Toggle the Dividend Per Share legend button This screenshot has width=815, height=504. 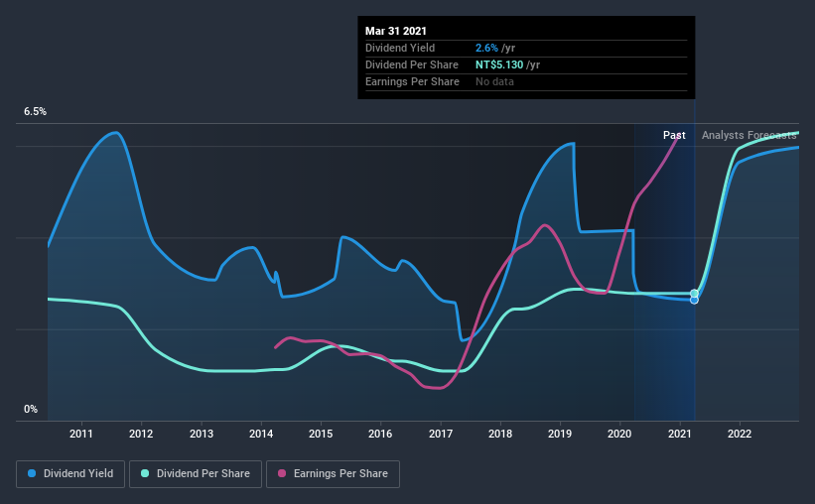196,474
